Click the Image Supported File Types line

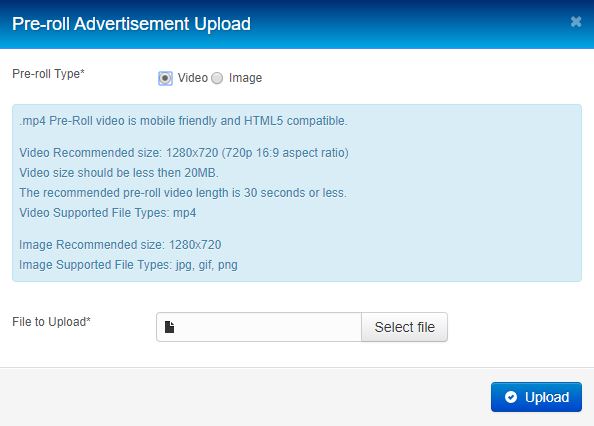pos(128,265)
